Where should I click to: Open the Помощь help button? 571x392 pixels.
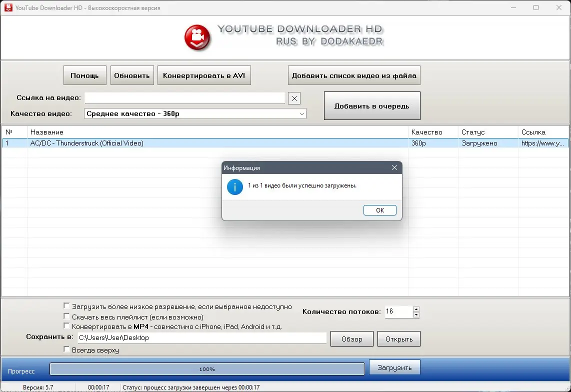tap(85, 75)
